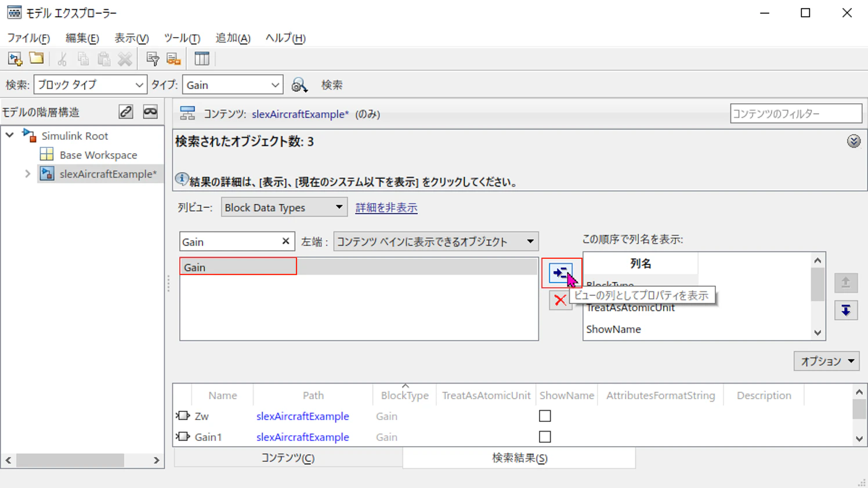Click the search binoculars icon

point(299,85)
